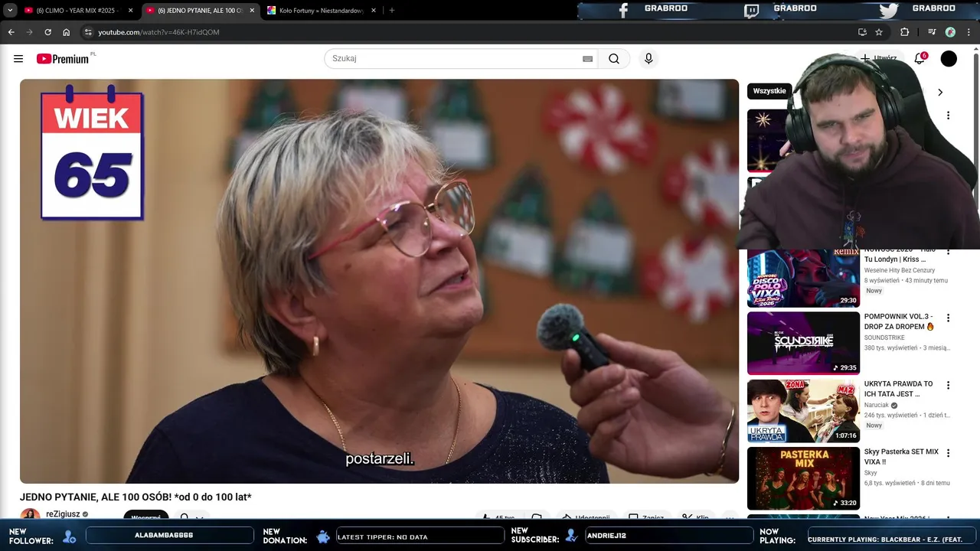Viewport: 980px width, 551px height.
Task: Click the main video player area
Action: [x=379, y=281]
